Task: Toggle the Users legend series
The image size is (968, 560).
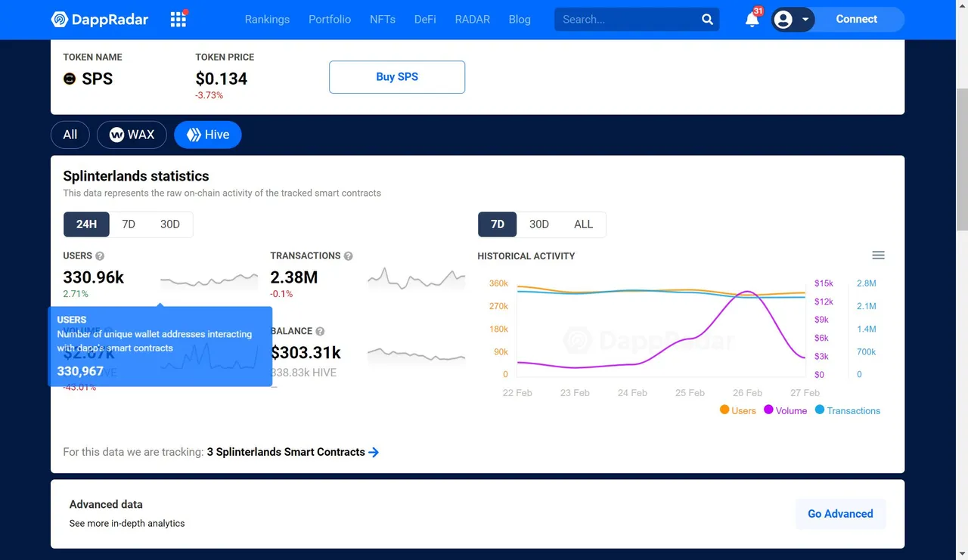Action: tap(738, 410)
